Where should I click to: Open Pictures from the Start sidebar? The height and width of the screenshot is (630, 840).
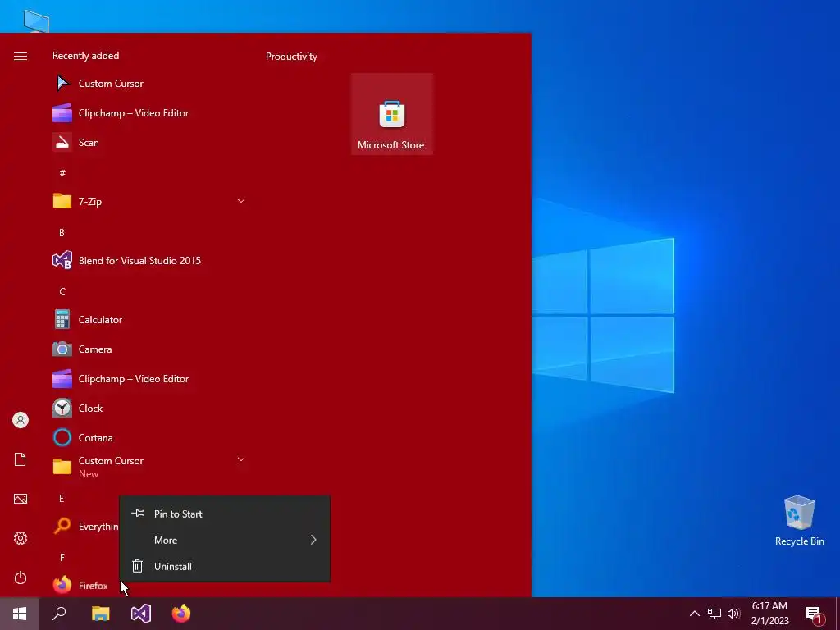tap(21, 499)
